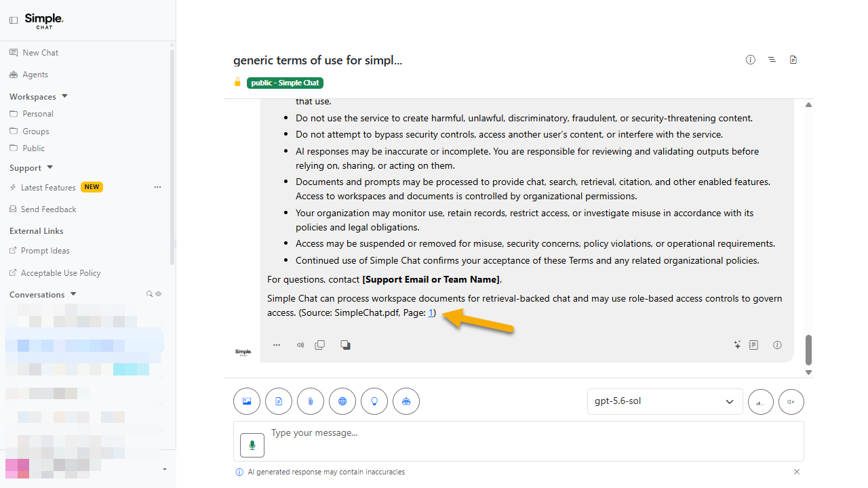
Task: Click the document search button
Action: (x=279, y=401)
